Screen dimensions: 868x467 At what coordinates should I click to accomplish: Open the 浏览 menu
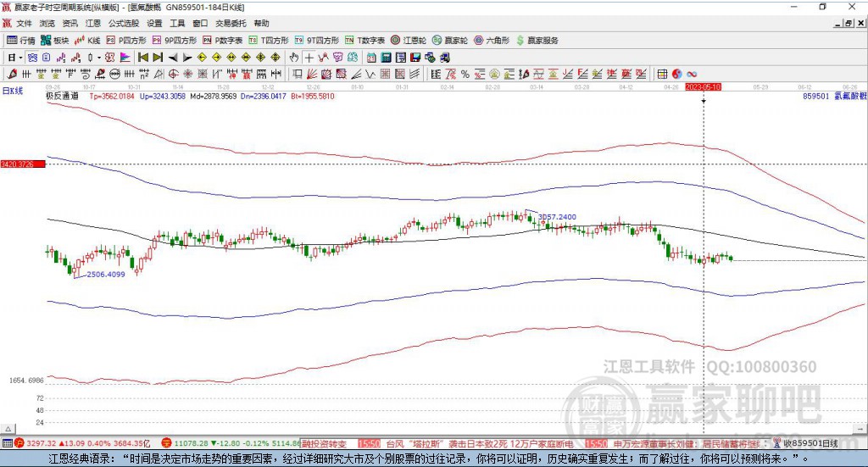(x=47, y=23)
